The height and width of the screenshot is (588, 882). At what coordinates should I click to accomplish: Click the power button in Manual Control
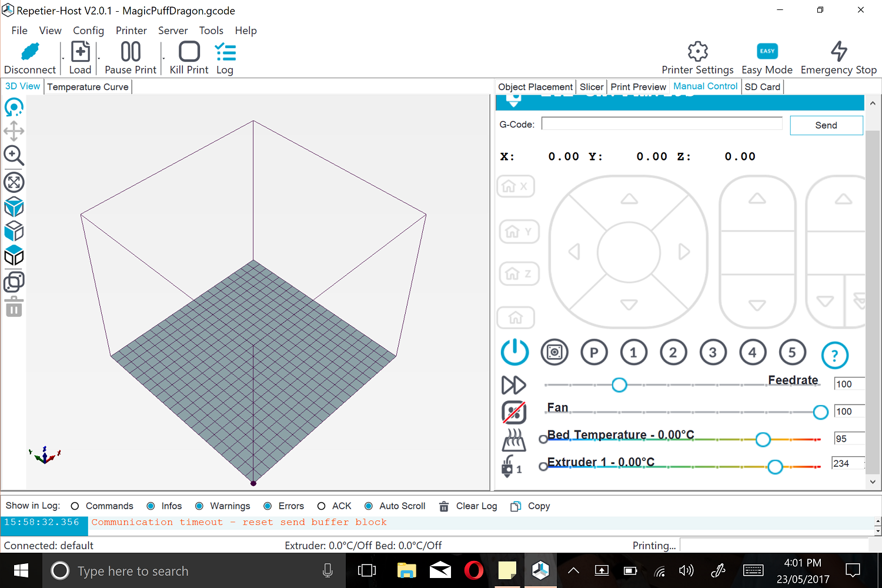click(x=514, y=352)
